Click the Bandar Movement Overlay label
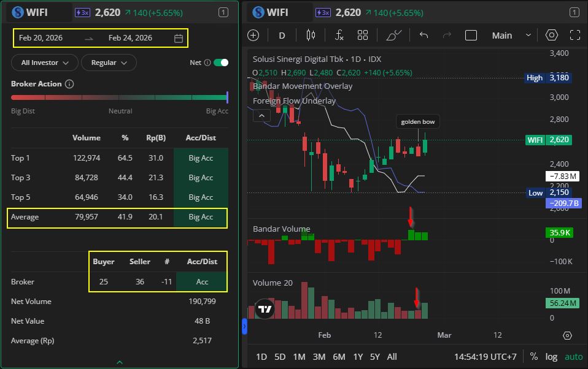588x369 pixels. [303, 86]
